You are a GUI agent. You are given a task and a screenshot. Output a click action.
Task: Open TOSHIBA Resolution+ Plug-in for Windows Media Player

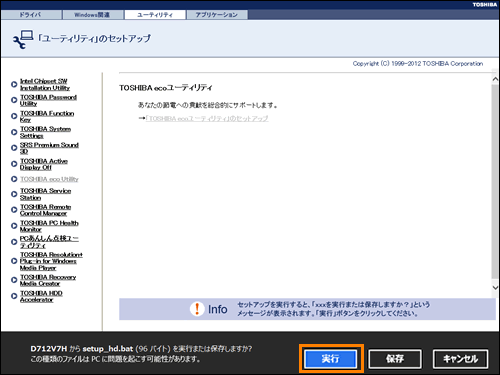(x=51, y=261)
